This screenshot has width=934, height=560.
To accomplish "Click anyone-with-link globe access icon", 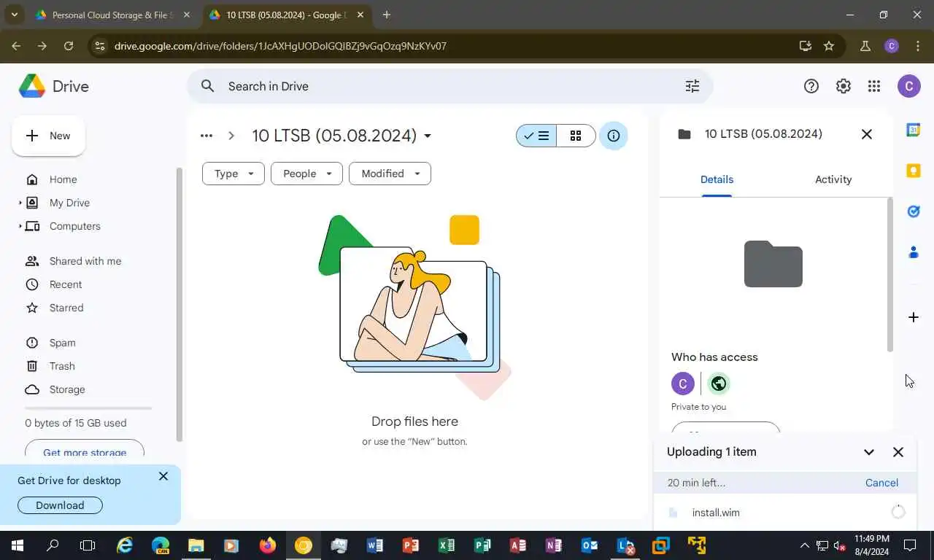I will click(x=719, y=384).
